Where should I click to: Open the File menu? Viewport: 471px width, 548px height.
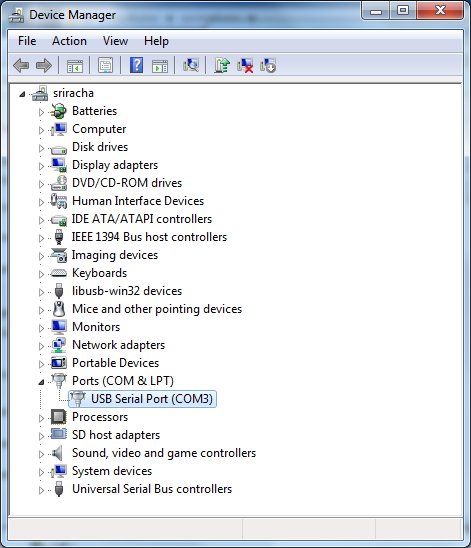(x=27, y=41)
